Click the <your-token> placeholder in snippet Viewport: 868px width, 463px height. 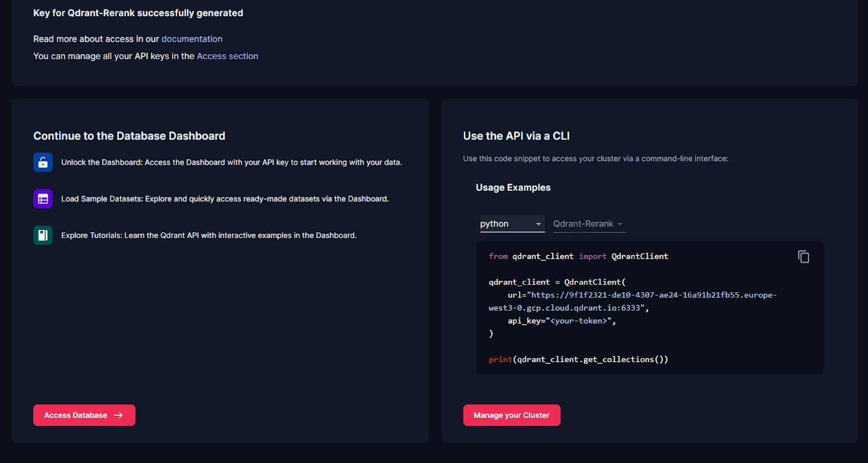click(x=578, y=321)
